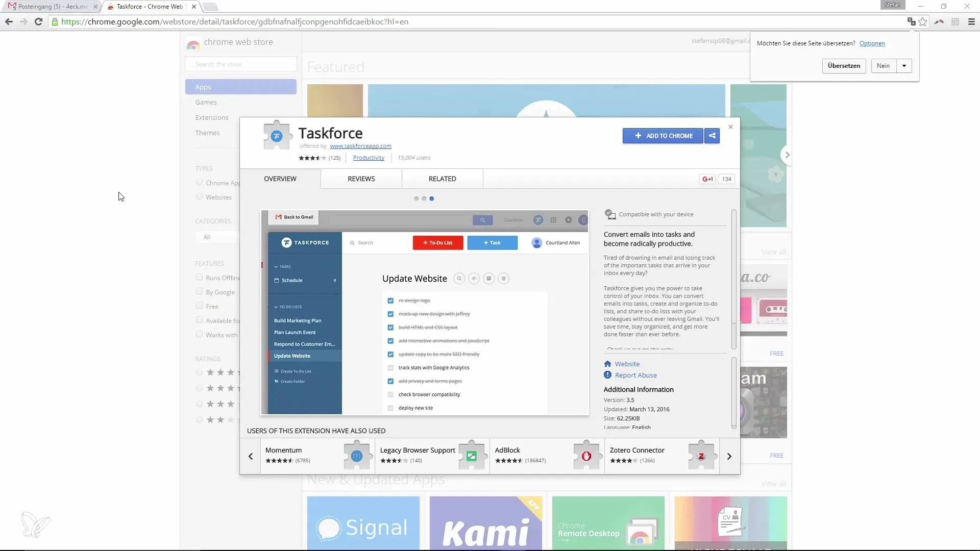This screenshot has height=551, width=980.
Task: Open the Signal app tile
Action: tap(363, 523)
